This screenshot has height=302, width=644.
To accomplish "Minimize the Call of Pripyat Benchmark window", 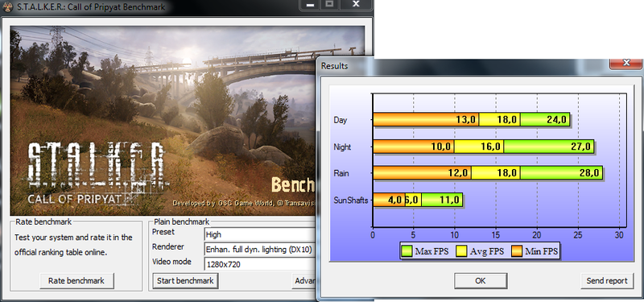I will 311,5.
